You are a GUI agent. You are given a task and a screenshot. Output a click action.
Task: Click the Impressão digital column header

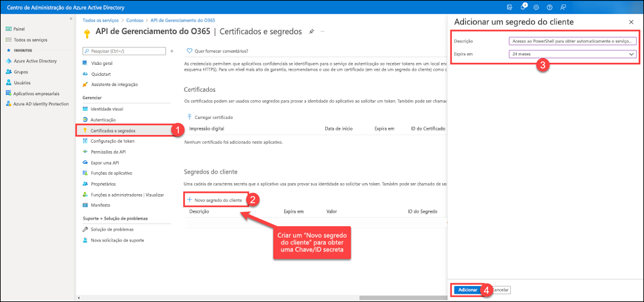click(206, 129)
